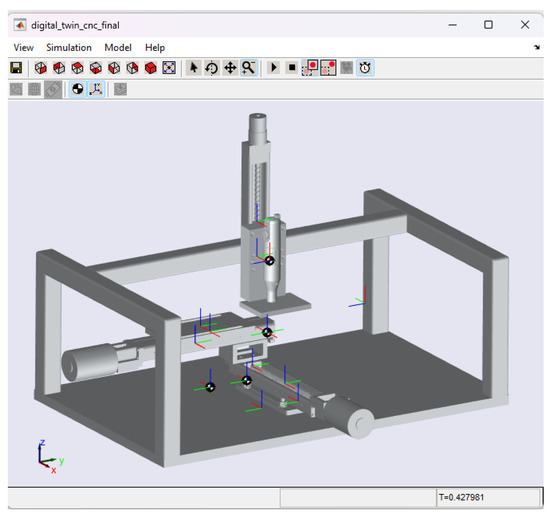Click the Fit to View icon

pos(169,68)
